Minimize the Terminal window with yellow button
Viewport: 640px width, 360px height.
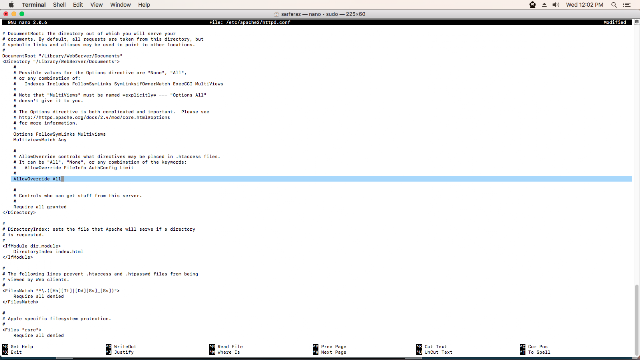14,14
